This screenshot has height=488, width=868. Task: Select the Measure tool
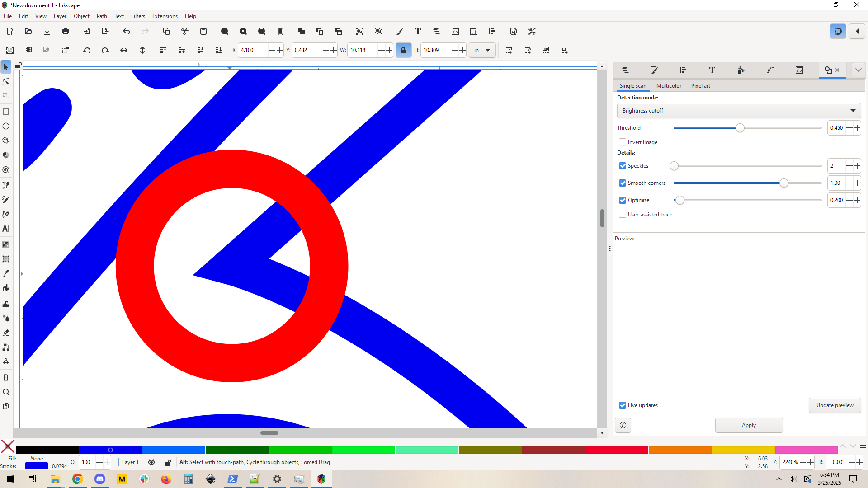point(6,378)
